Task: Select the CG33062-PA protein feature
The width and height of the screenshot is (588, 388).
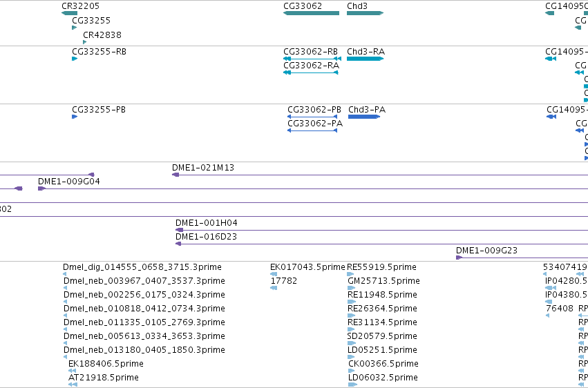Action: (x=312, y=130)
